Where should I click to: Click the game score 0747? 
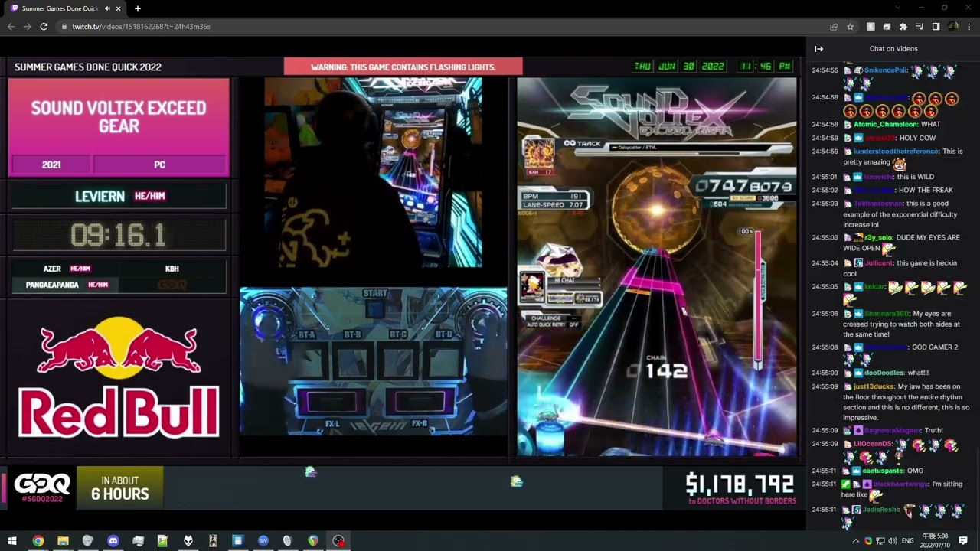[x=742, y=186]
